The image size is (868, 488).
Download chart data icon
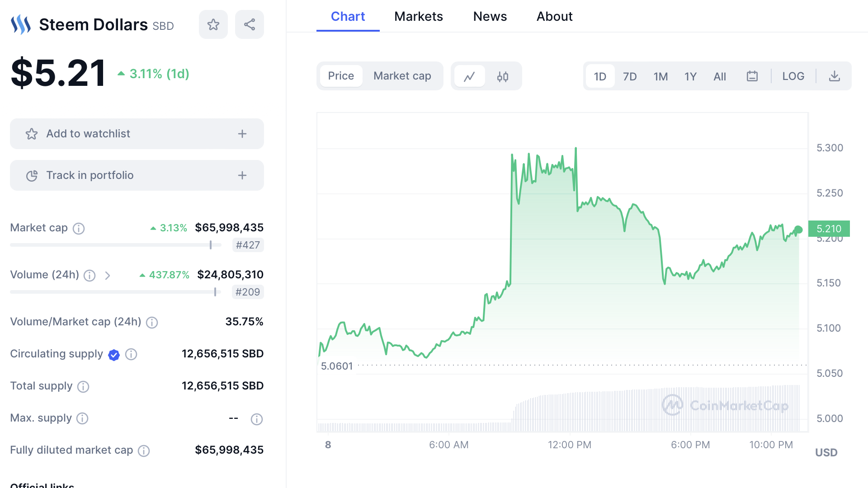click(834, 76)
